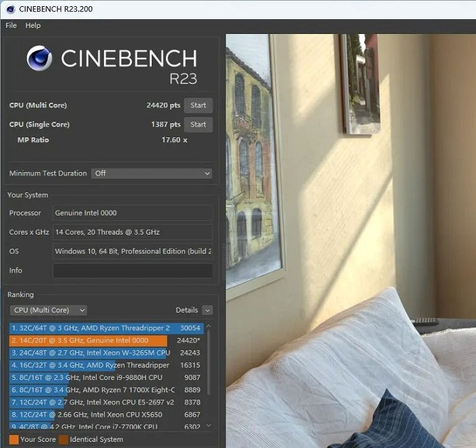Click the OS information field
Viewport: 476px width, 448px height.
[x=133, y=251]
